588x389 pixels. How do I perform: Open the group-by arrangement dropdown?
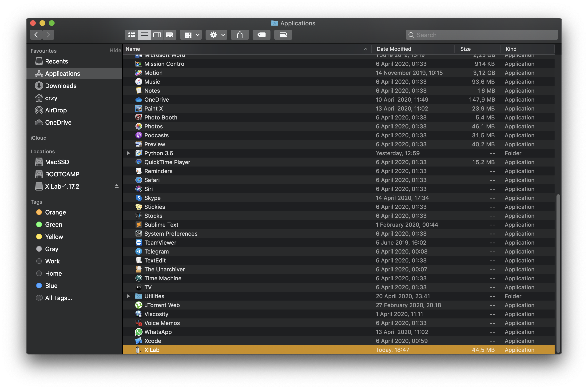tap(191, 35)
